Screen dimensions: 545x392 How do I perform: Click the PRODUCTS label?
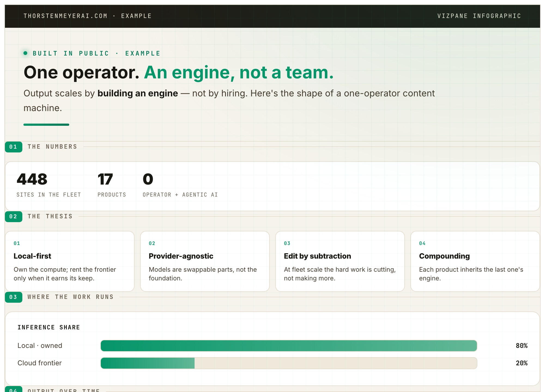click(x=112, y=195)
